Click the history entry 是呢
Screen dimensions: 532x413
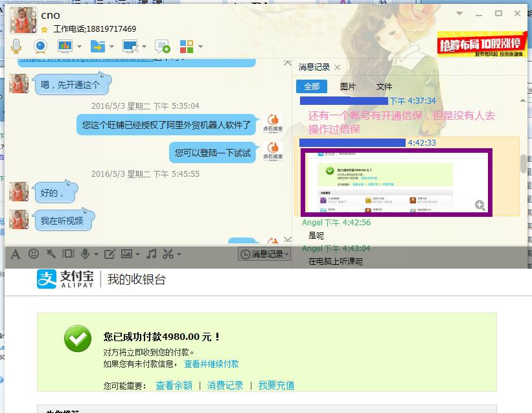click(316, 236)
